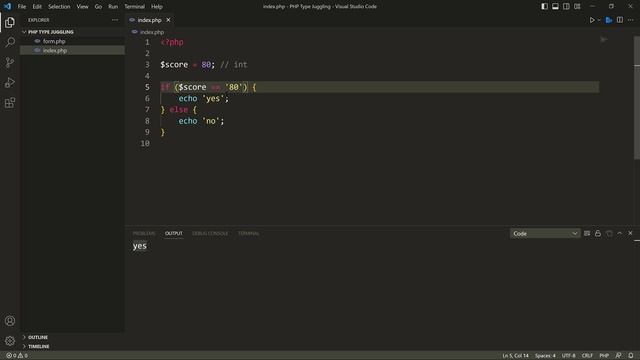The height and width of the screenshot is (360, 640).
Task: Open the Search view in activity bar
Action: point(10,42)
